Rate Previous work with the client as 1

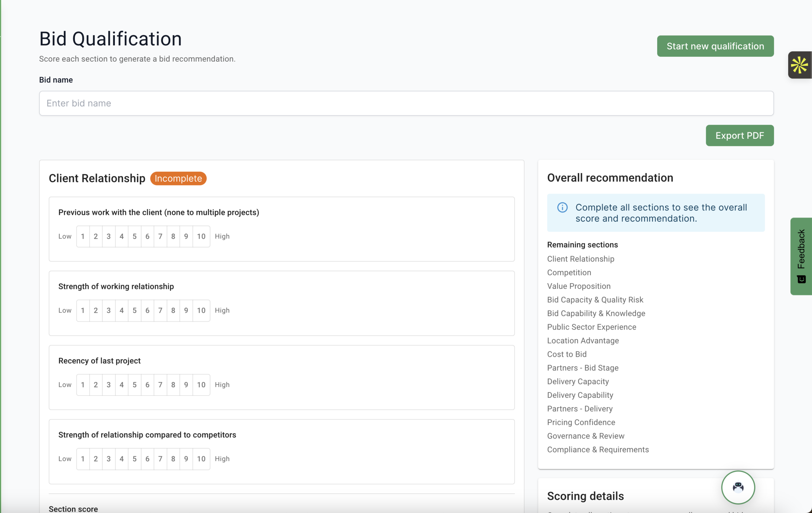pyautogui.click(x=82, y=236)
